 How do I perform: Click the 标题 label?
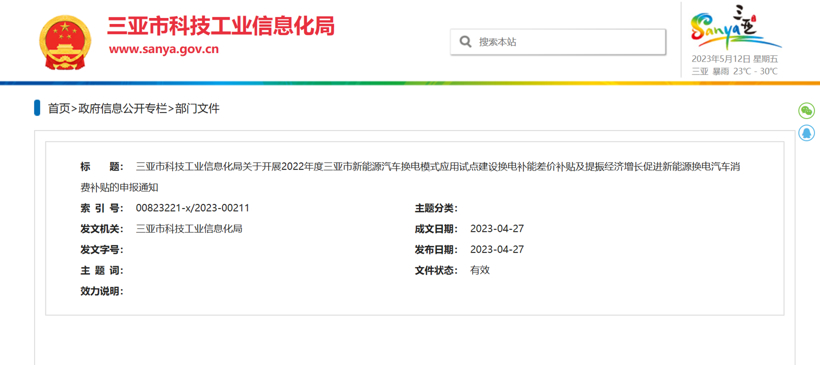click(102, 167)
